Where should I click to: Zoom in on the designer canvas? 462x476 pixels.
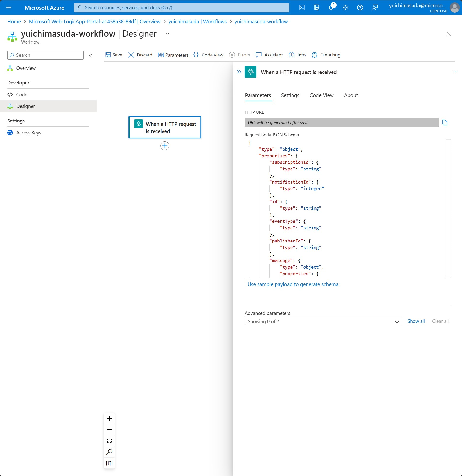(x=109, y=419)
